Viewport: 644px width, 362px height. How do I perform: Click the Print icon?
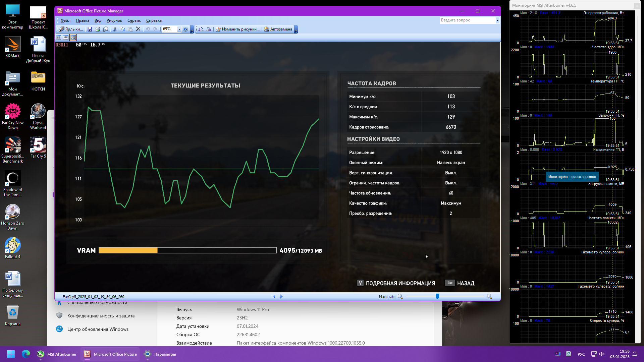[98, 29]
